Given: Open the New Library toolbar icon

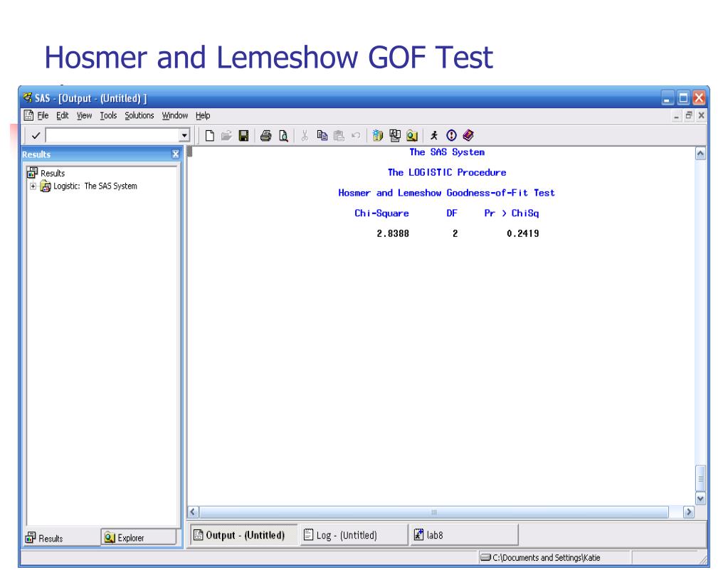Looking at the screenshot, I should (x=377, y=135).
